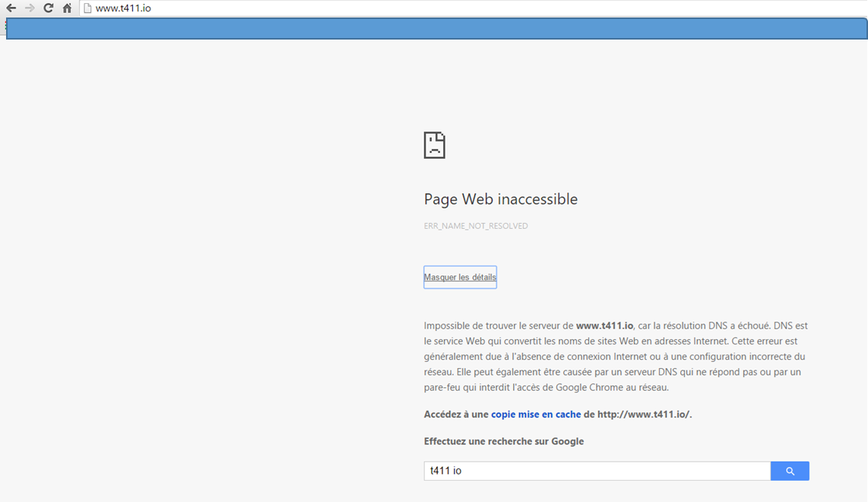Image resolution: width=868 pixels, height=502 pixels.
Task: Click the blue magnifier search button
Action: [790, 471]
